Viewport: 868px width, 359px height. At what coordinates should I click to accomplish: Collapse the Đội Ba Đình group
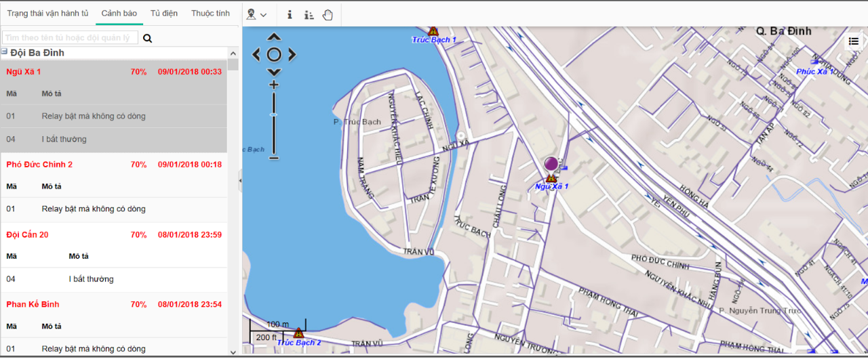[4, 51]
